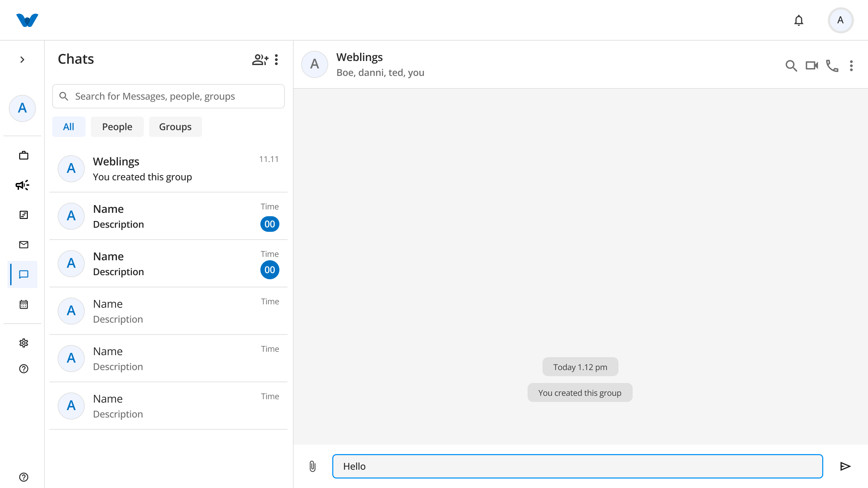
Task: Open the conversation more options menu
Action: (851, 66)
